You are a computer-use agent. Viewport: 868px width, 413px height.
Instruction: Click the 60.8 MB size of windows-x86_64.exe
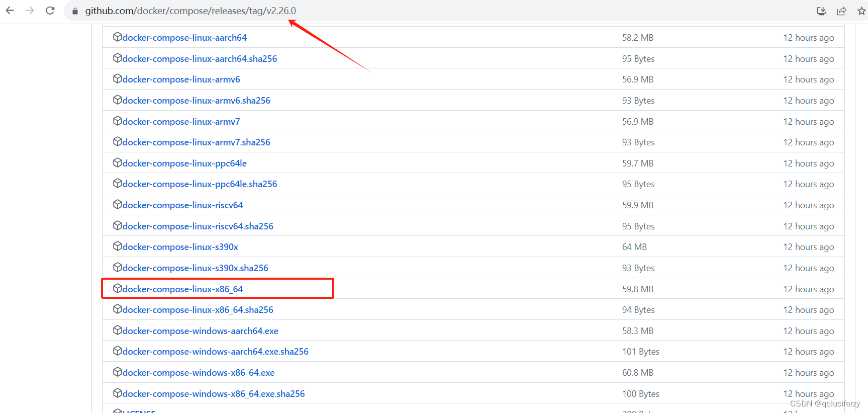tap(638, 373)
